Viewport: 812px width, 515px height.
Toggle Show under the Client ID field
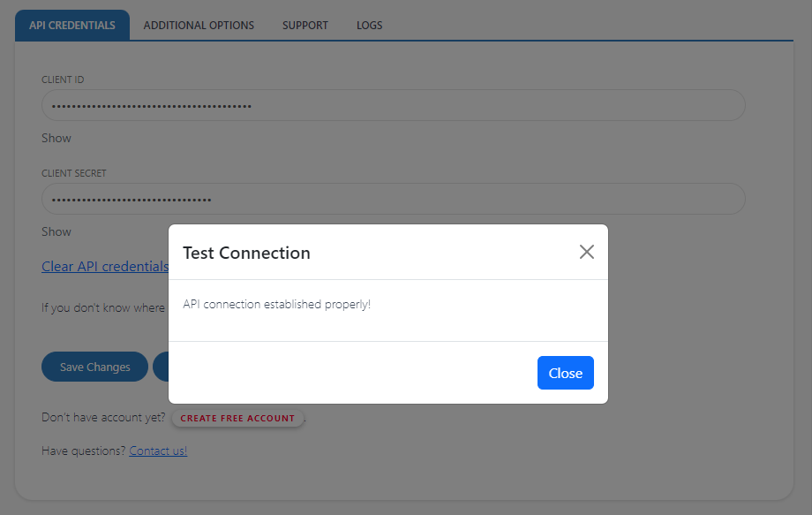(x=56, y=138)
